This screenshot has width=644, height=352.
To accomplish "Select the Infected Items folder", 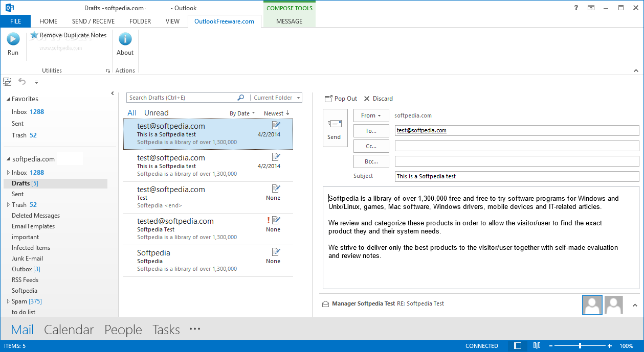I will click(31, 248).
